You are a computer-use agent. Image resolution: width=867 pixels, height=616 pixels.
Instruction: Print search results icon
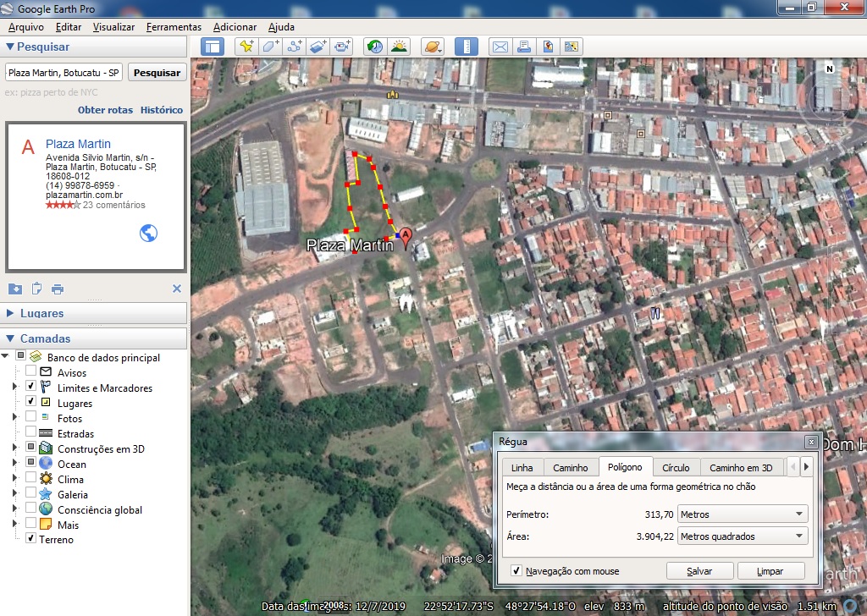tap(58, 289)
